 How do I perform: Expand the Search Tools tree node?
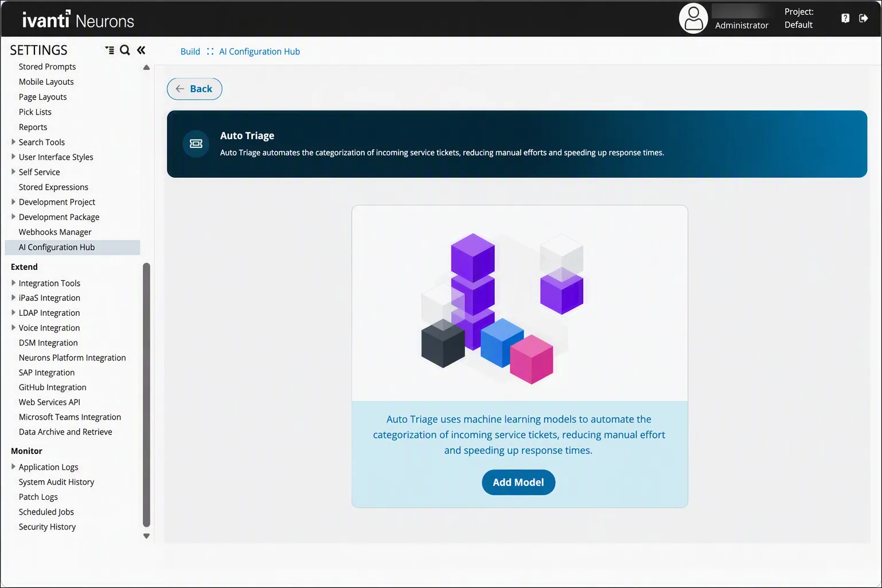[x=13, y=142]
